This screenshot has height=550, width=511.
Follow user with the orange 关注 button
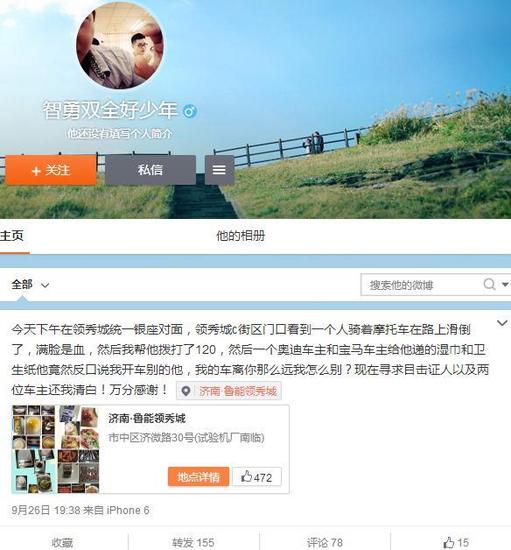tap(51, 170)
